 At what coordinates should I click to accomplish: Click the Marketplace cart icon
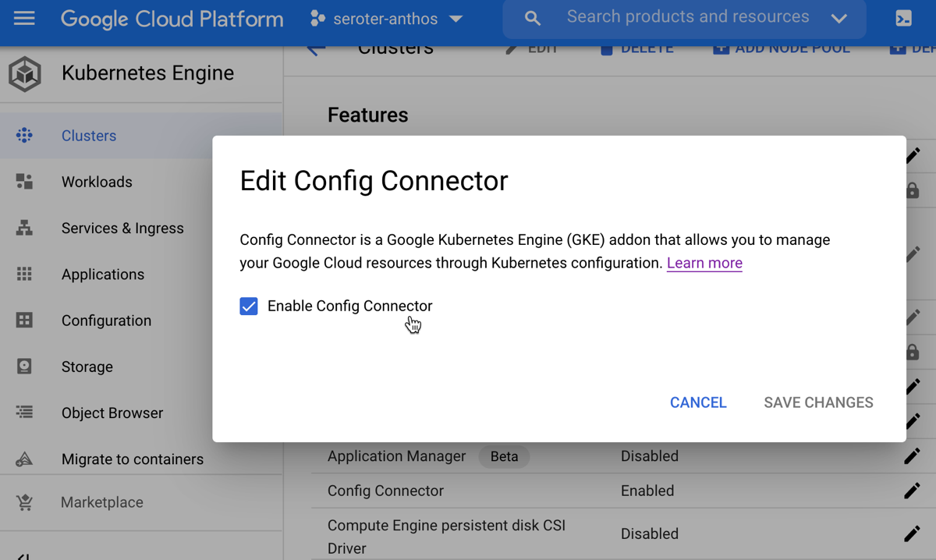[24, 503]
